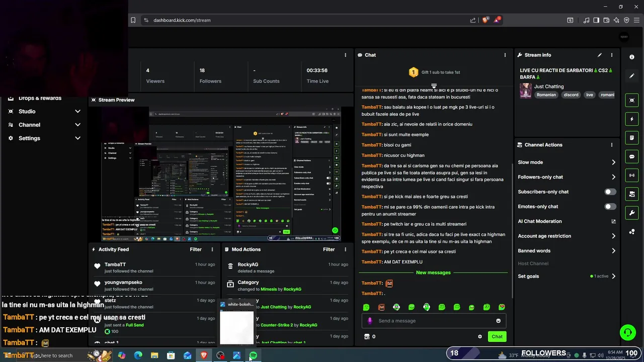Click the Brave Shields icon in address bar
The width and height of the screenshot is (644, 362).
(x=485, y=20)
